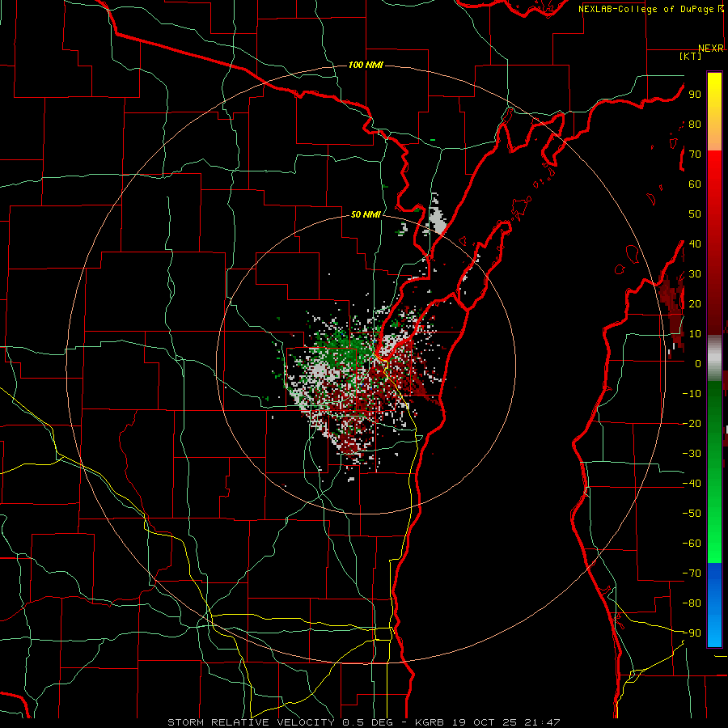Select the -30 value on the velocity scale
Screen dimensions: 728x728
(x=692, y=454)
